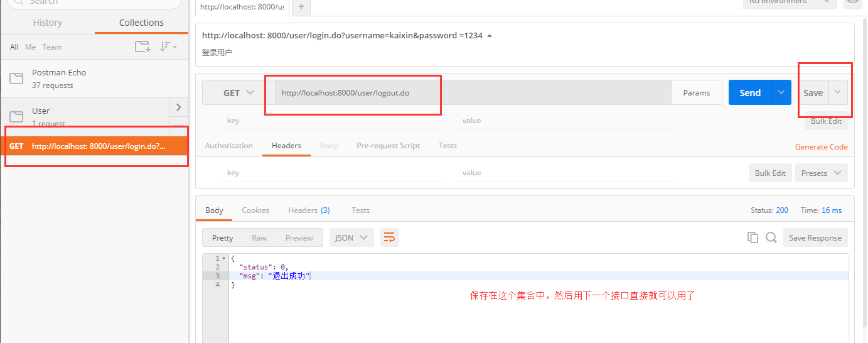Click the "status": 0 line in response
868x343 pixels.
pyautogui.click(x=264, y=267)
